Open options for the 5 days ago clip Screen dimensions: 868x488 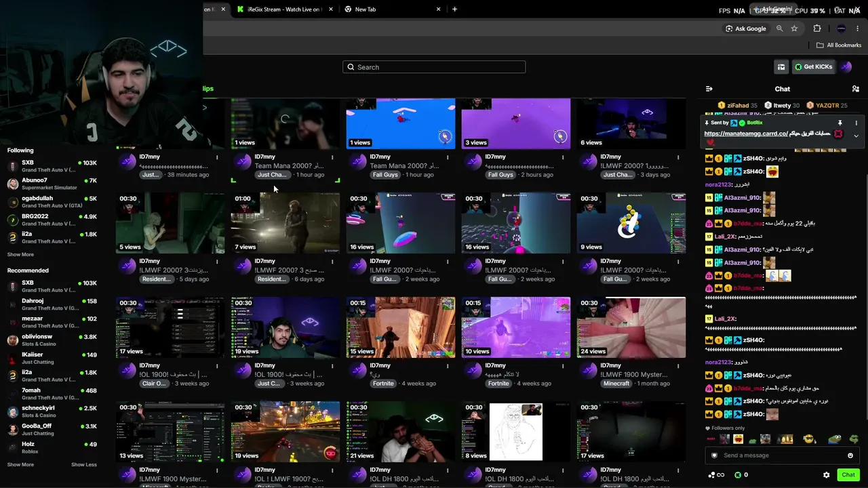(217, 262)
